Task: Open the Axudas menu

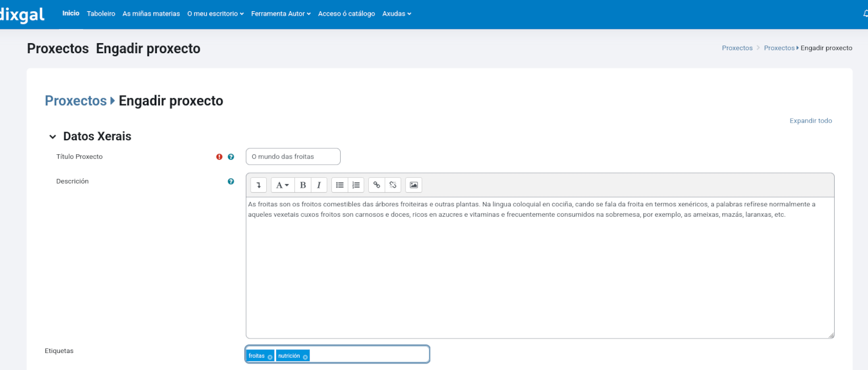Action: click(397, 13)
